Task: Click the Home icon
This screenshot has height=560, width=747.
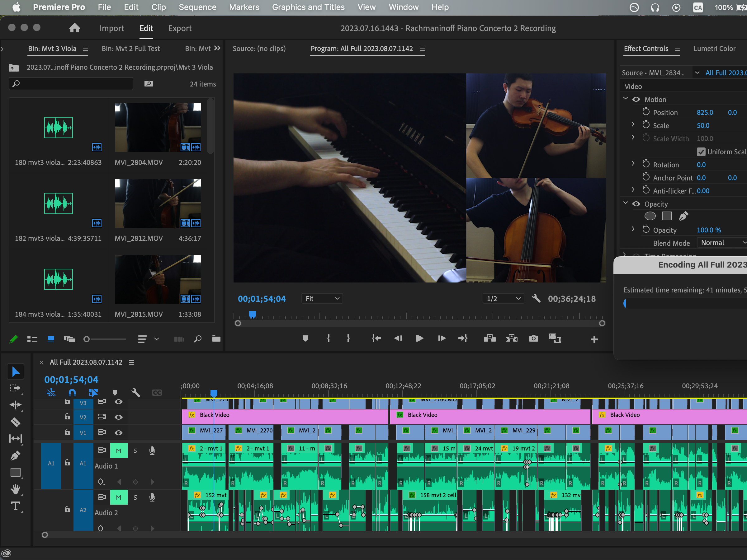Action: [75, 28]
